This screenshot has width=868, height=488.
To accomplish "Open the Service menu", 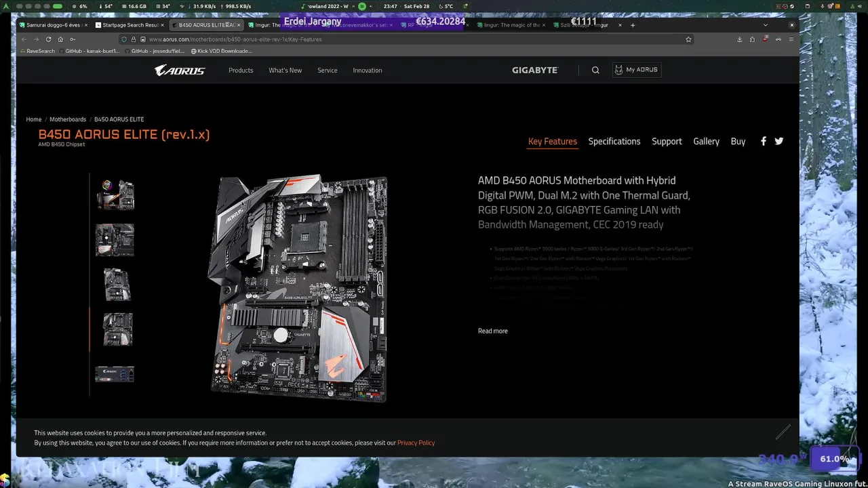I will [328, 70].
